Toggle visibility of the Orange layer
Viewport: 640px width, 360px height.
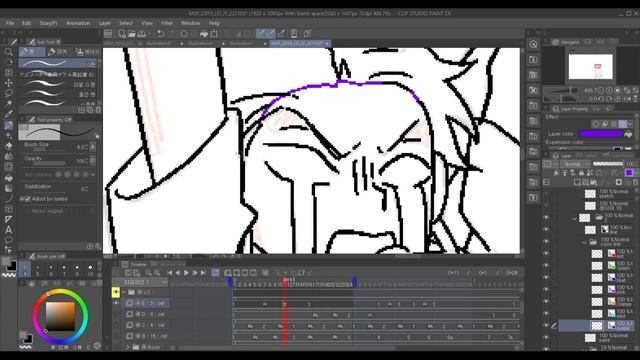(546, 301)
